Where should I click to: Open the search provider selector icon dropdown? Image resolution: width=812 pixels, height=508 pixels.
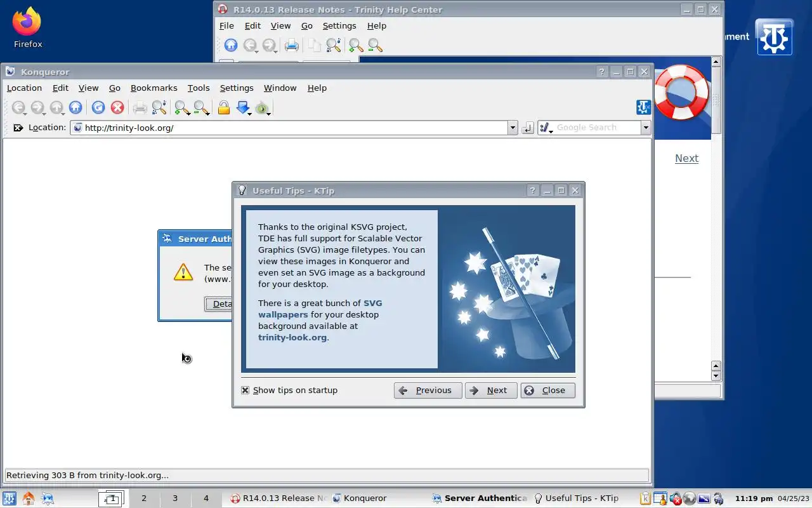(x=546, y=128)
